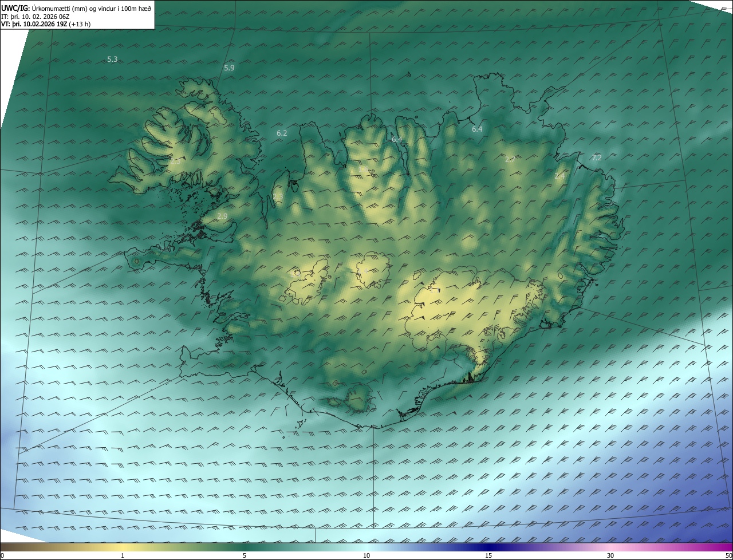
Task: Click the 10 tick label on the color scale
Action: coord(366,555)
